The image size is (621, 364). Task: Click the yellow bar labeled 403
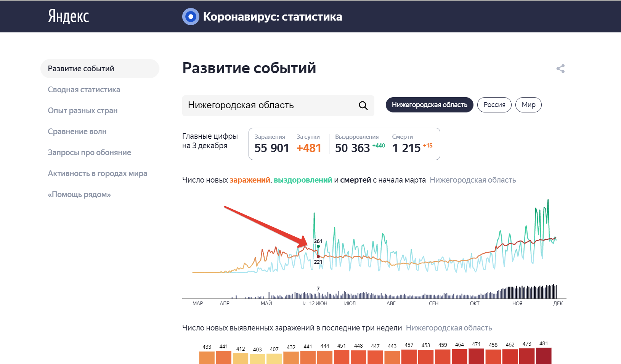pos(257,359)
